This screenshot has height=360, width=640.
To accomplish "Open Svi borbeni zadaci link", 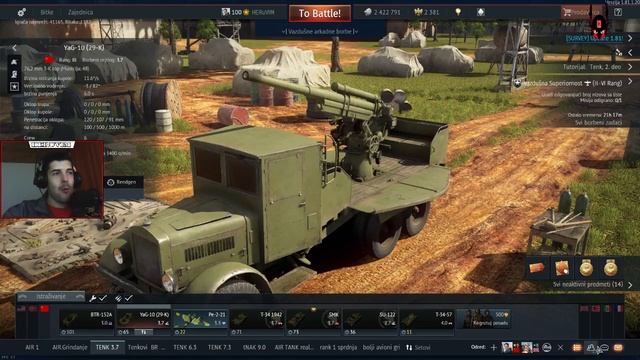I will 598,122.
